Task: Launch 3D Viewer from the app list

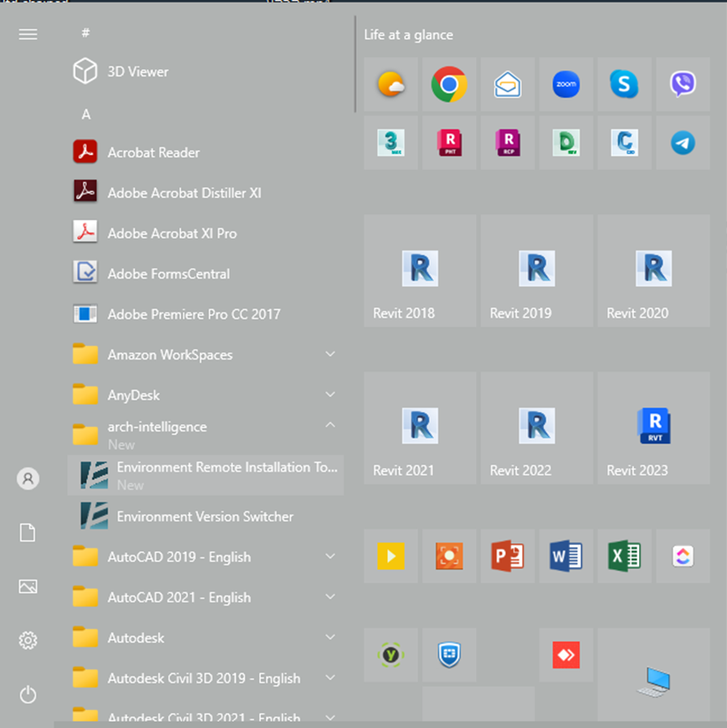Action: (206, 72)
